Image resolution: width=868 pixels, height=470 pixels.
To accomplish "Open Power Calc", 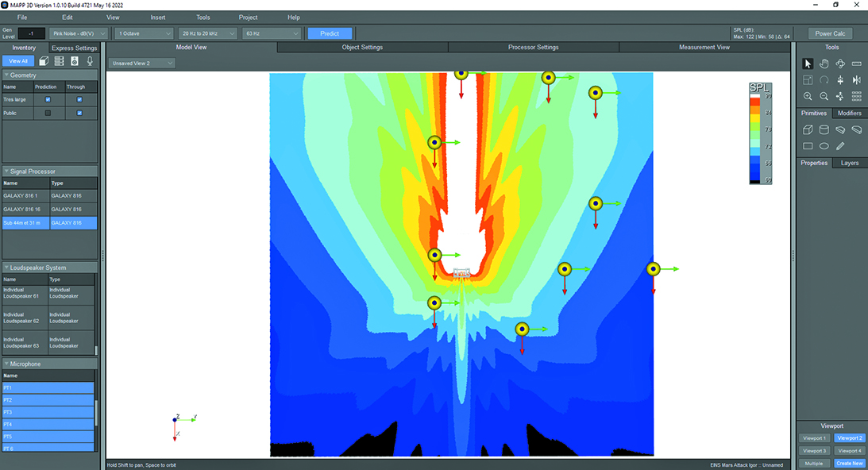I will [x=830, y=34].
